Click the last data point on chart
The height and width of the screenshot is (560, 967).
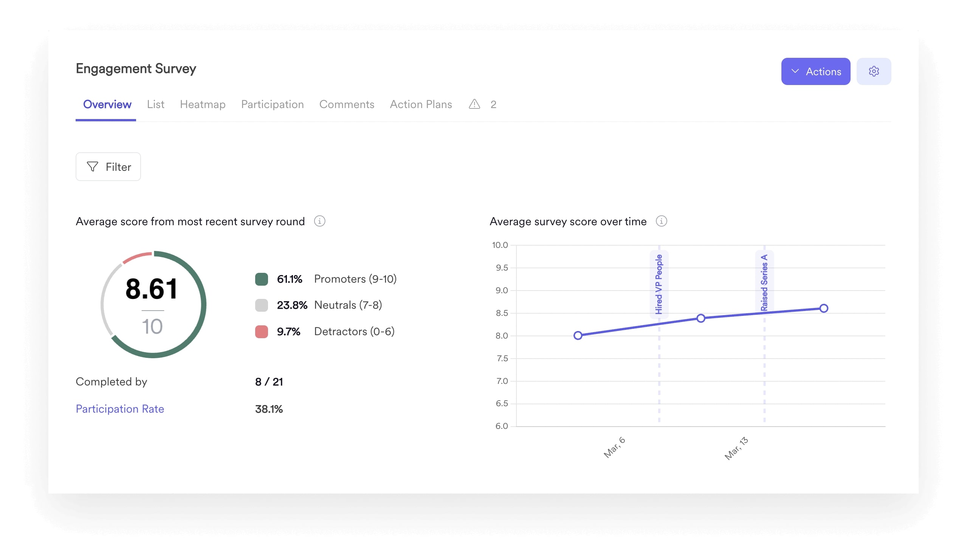tap(823, 308)
